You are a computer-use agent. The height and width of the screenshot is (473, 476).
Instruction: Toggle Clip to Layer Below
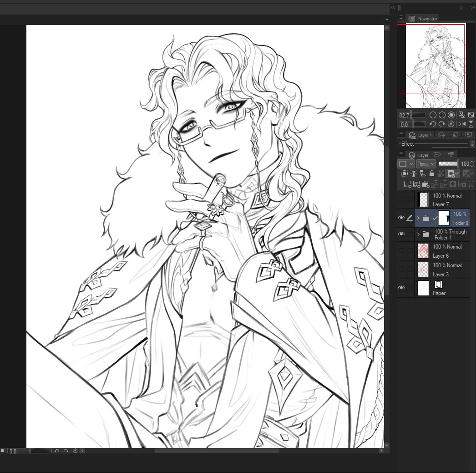click(x=405, y=173)
